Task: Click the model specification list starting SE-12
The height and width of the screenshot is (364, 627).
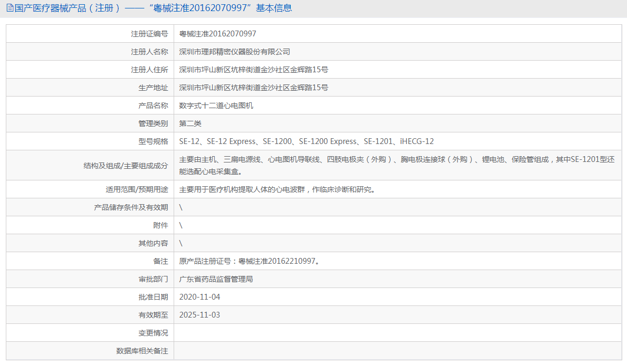Action: (306, 141)
